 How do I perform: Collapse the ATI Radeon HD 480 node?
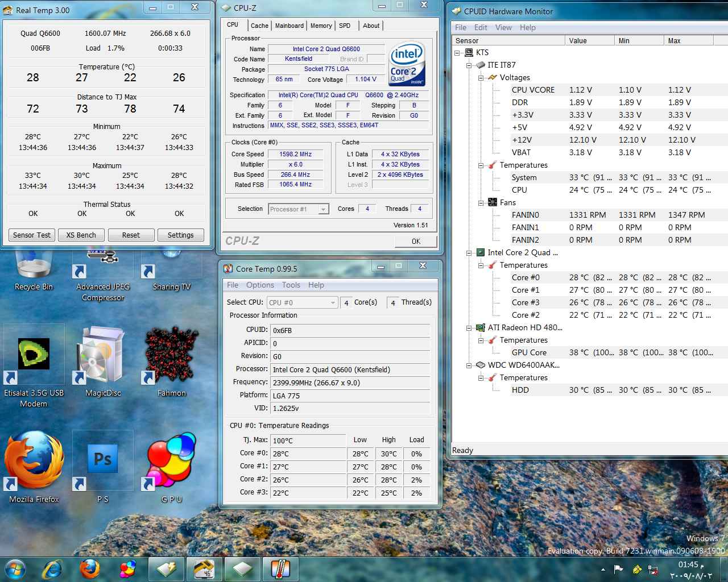pos(469,328)
